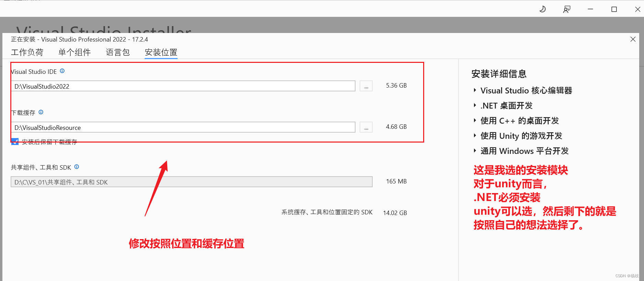
Task: Click info icon beside Visual Studio IDE label
Action: pyautogui.click(x=62, y=71)
